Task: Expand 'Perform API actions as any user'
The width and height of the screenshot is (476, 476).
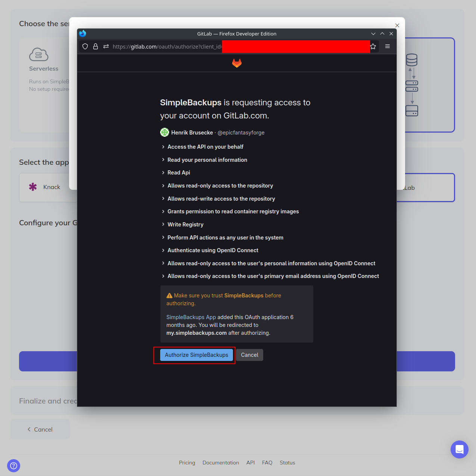Action: (222, 238)
